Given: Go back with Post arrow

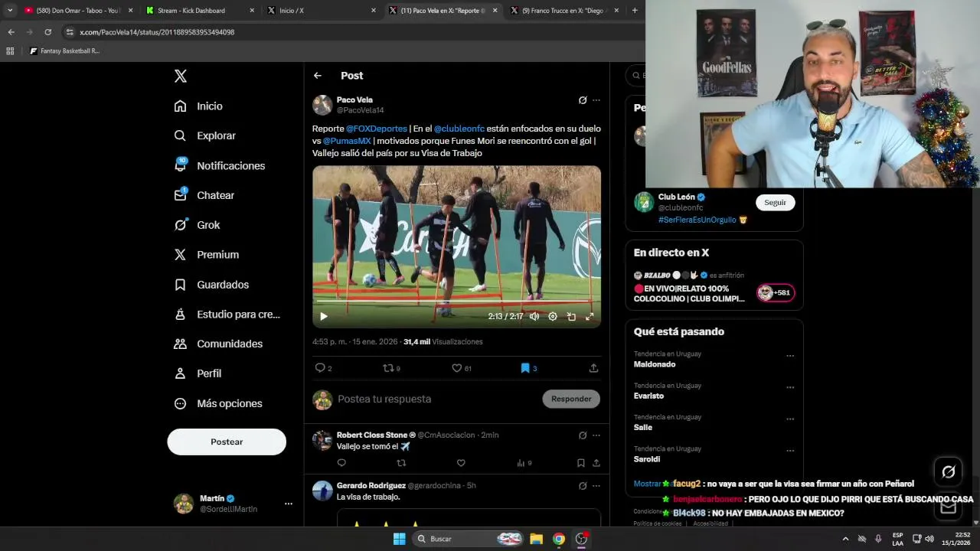Looking at the screenshot, I should pyautogui.click(x=318, y=76).
